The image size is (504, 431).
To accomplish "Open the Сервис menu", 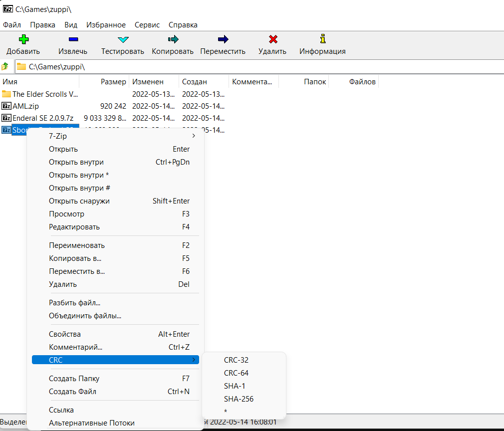I will (x=147, y=24).
